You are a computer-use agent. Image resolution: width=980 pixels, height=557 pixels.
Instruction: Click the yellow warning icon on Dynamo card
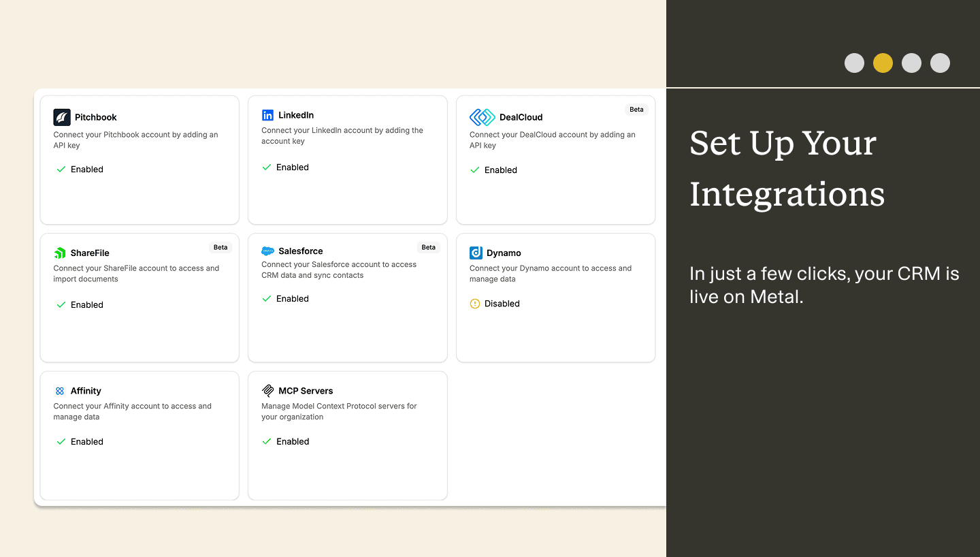tap(475, 304)
